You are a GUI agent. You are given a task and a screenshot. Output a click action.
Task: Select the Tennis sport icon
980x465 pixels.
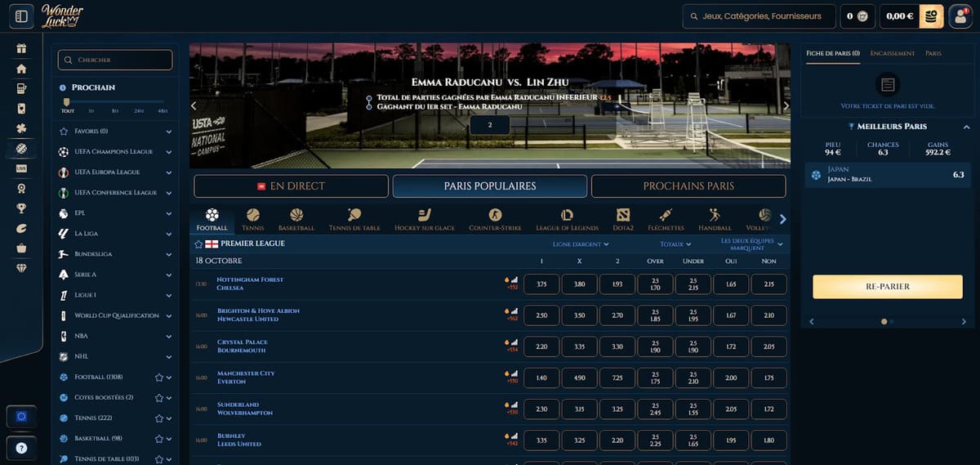coord(253,219)
